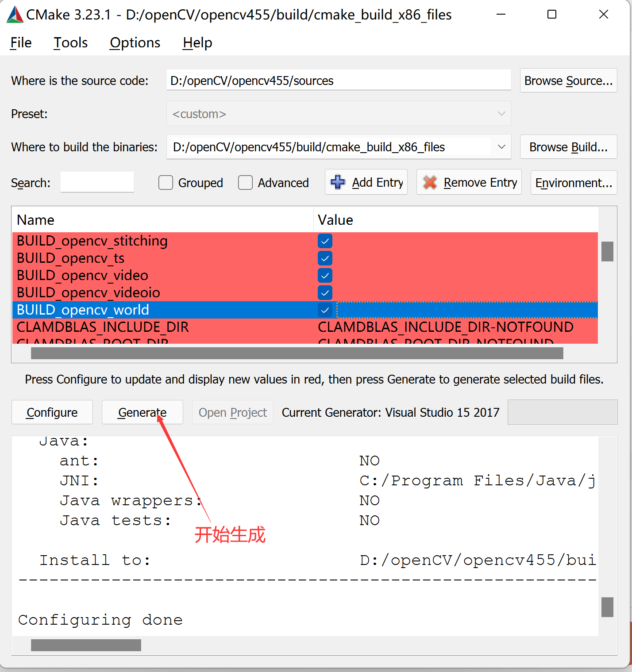Focus the Search input field
This screenshot has width=632, height=672.
point(97,182)
